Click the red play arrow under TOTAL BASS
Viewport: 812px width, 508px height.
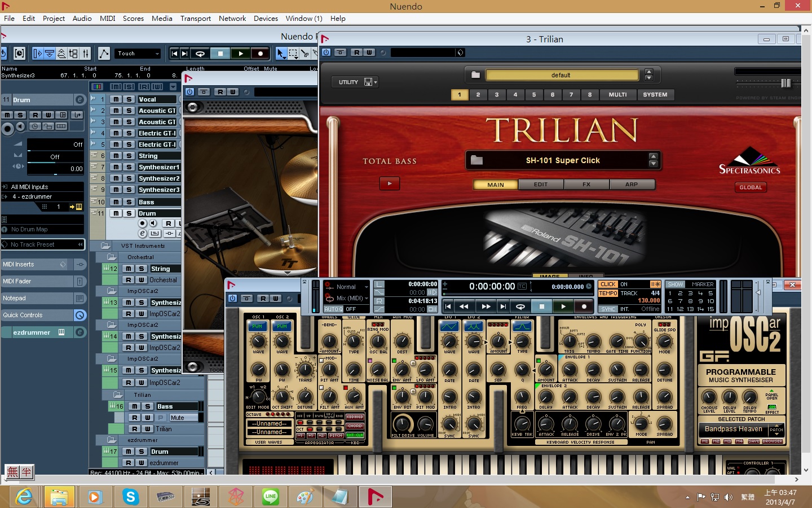point(390,183)
